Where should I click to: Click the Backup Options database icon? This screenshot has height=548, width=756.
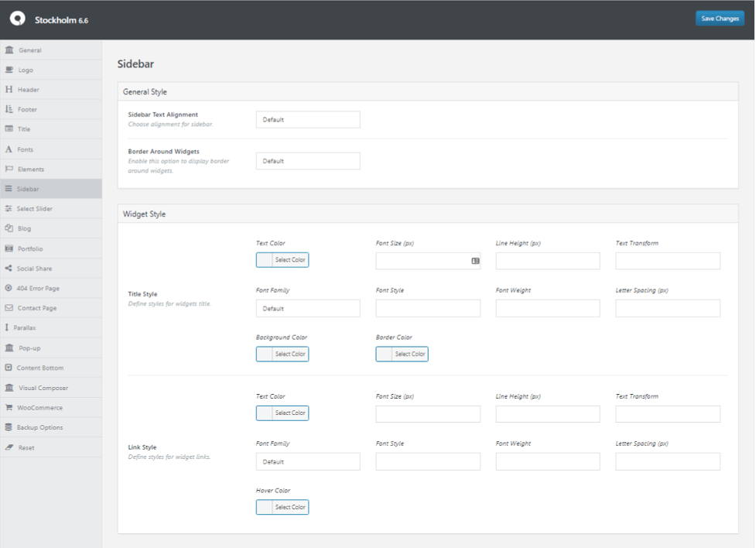[x=9, y=427]
